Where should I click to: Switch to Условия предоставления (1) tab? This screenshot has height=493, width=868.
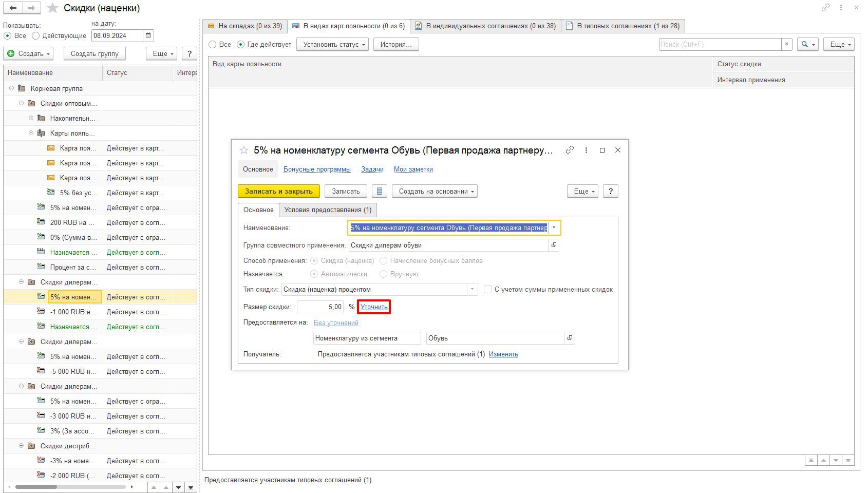tap(328, 210)
